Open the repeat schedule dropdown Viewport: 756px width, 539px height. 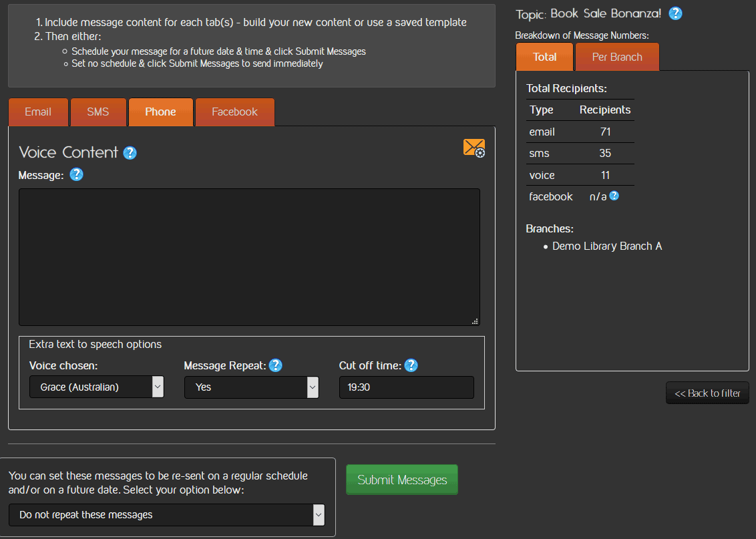pos(166,515)
